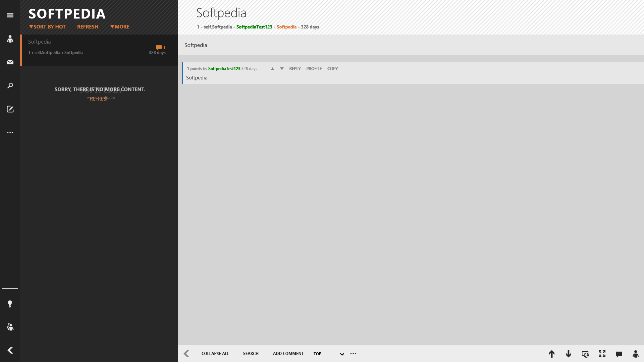Viewport: 644px width, 362px height.
Task: Click the sidebar back arrow
Action: tap(10, 350)
